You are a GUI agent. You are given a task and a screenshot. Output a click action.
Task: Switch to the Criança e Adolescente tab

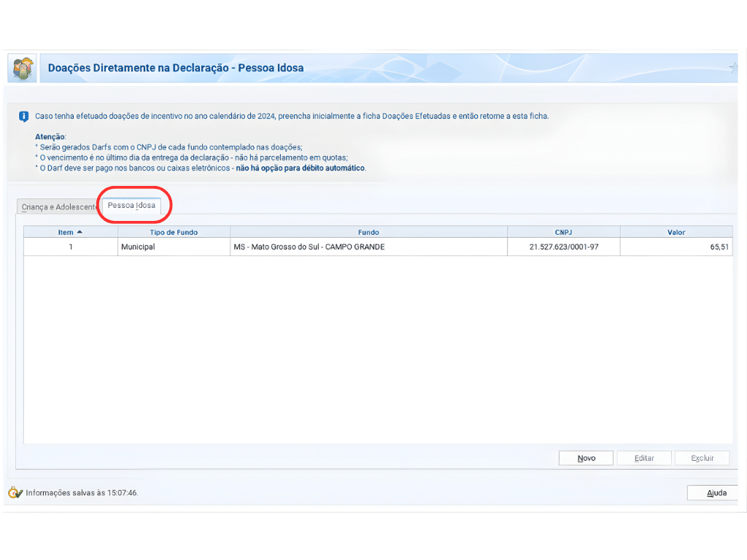point(58,207)
